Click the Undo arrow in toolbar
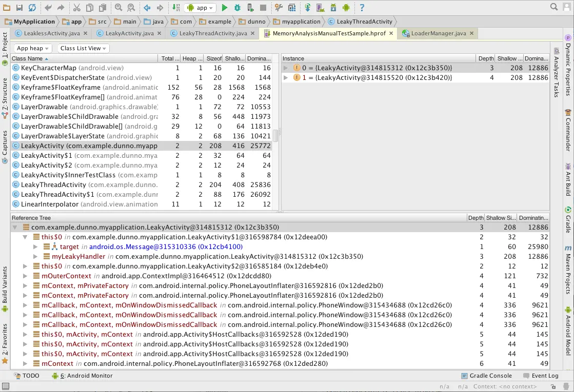 tap(48, 8)
